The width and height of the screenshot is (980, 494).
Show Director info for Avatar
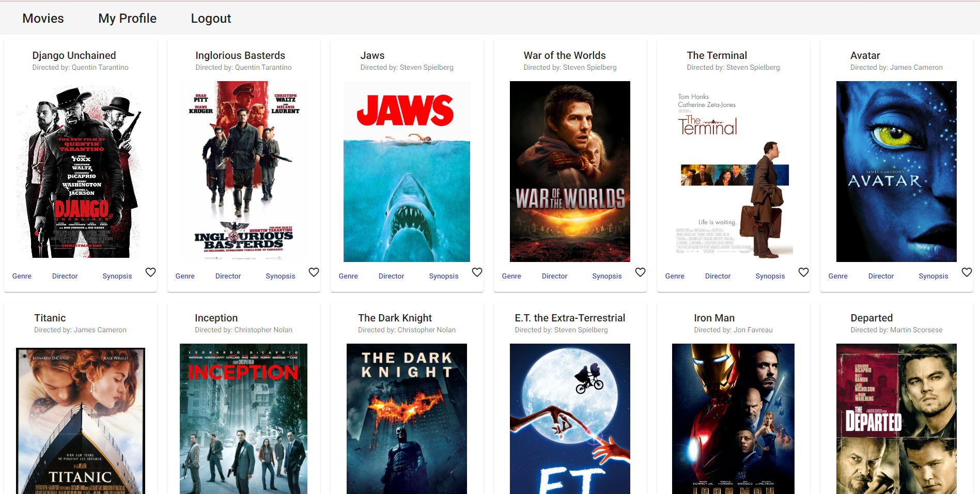[881, 276]
